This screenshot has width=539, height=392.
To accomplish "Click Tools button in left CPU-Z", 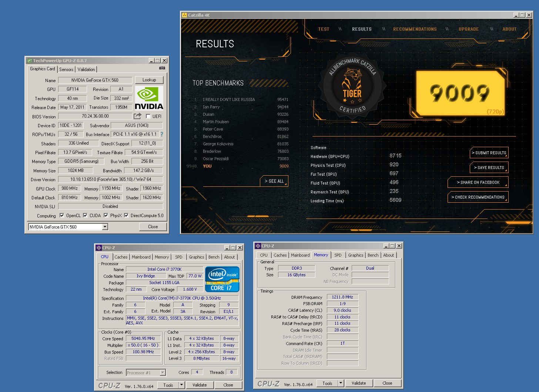I will pyautogui.click(x=168, y=385).
